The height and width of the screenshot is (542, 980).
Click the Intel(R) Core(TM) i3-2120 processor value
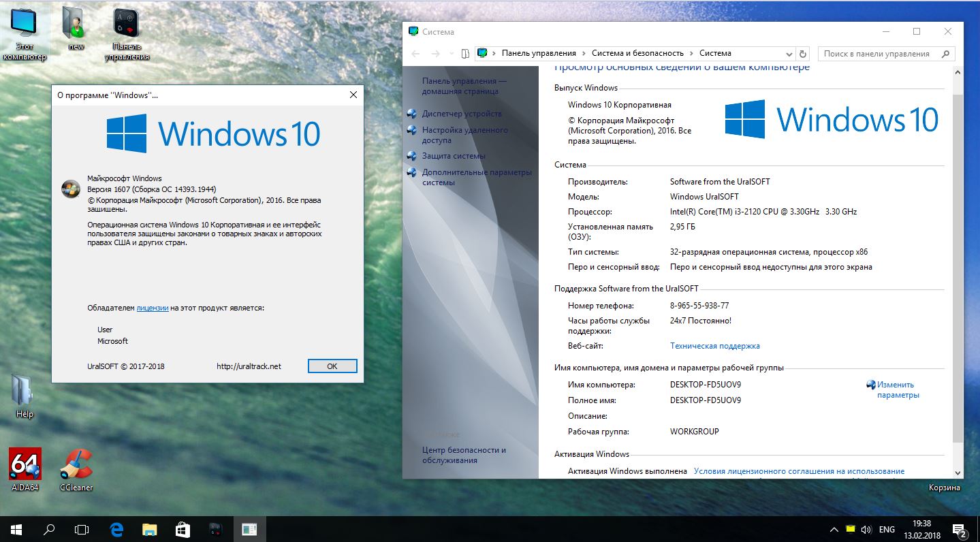coord(763,212)
